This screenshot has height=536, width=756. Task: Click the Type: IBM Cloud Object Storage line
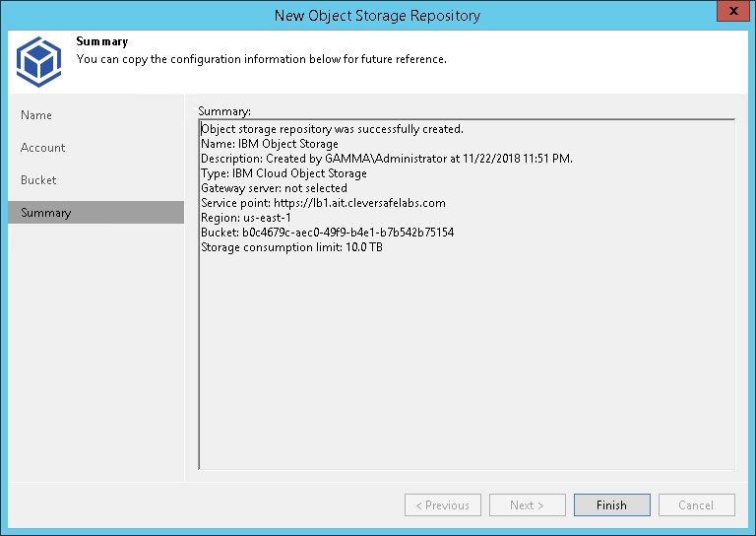[x=283, y=173]
